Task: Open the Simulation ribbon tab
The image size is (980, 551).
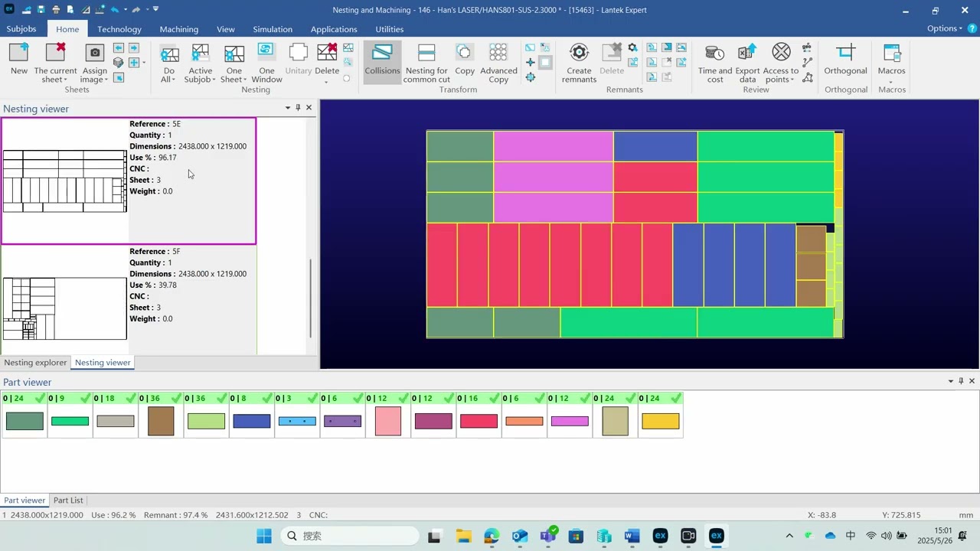Action: pos(273,29)
